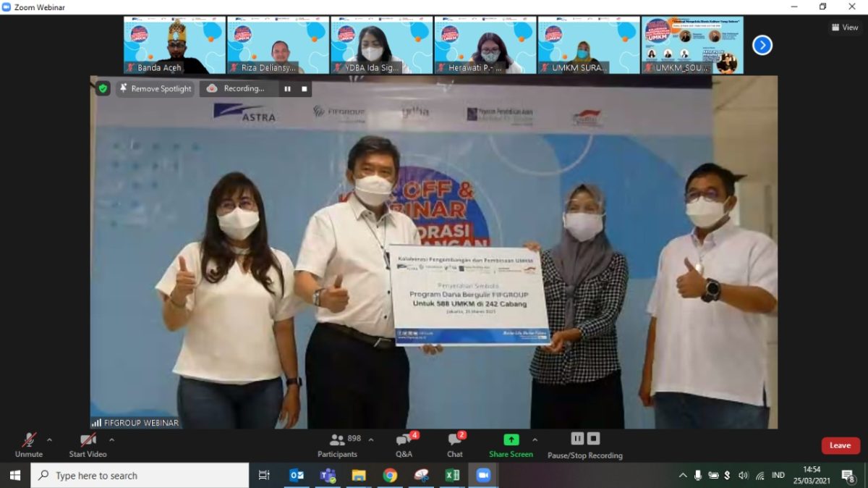Open the notification Action Center
Viewport: 868px width, 488px height.
848,476
